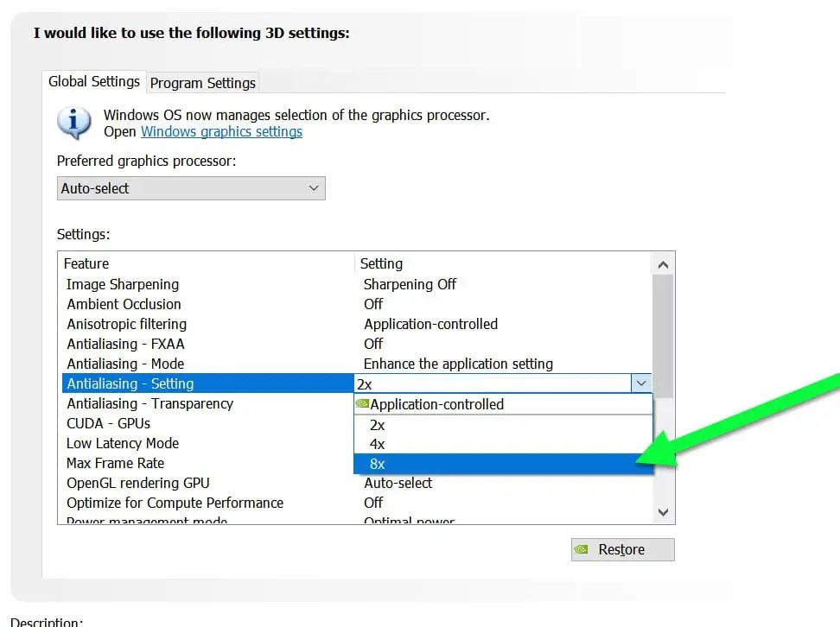Choose the 4x antialiasing option
The image size is (840, 627).
[x=503, y=444]
